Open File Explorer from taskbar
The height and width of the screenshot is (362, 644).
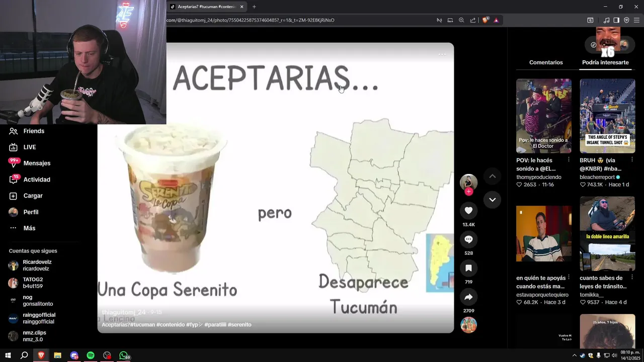(x=57, y=355)
